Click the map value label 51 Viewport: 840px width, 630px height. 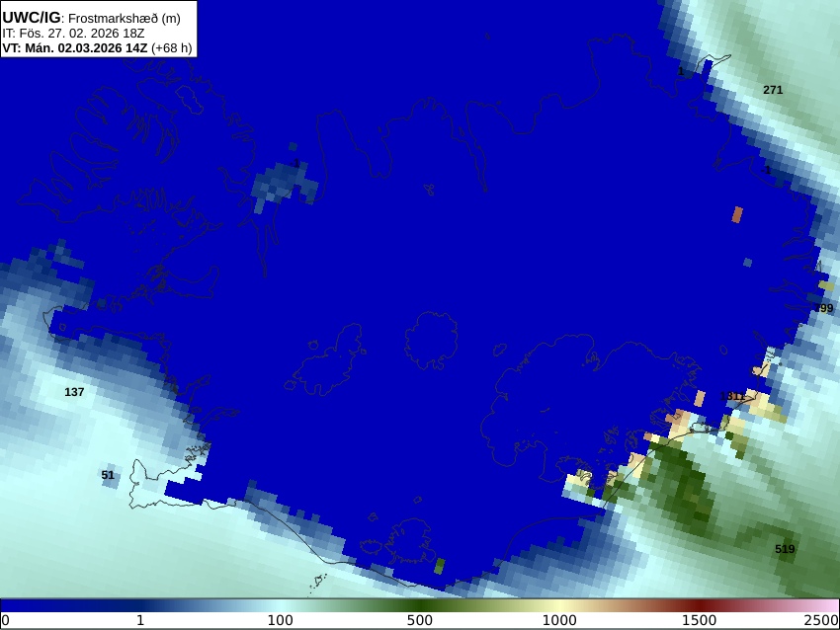(108, 475)
